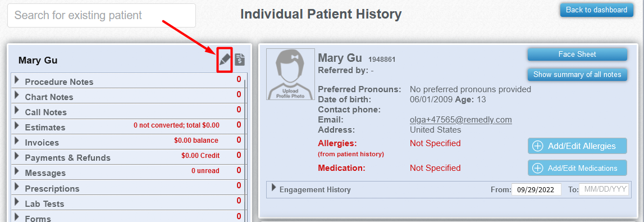
Task: Expand the Prescriptions section
Action: (129, 188)
